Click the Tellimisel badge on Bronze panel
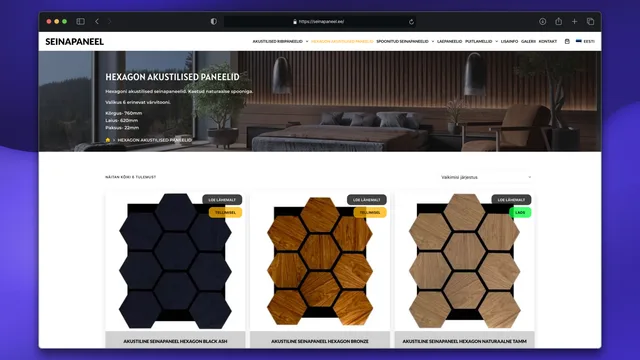The height and width of the screenshot is (360, 640). pyautogui.click(x=370, y=212)
